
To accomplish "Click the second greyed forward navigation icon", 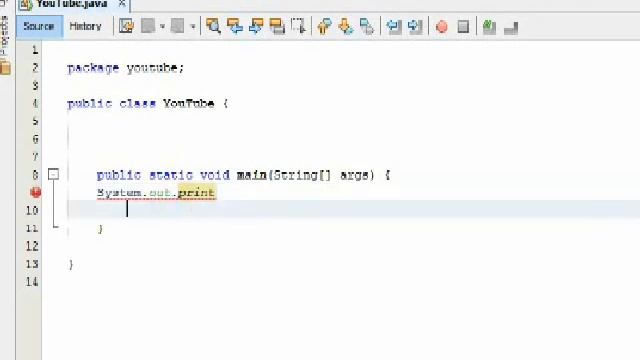I will (178, 27).
